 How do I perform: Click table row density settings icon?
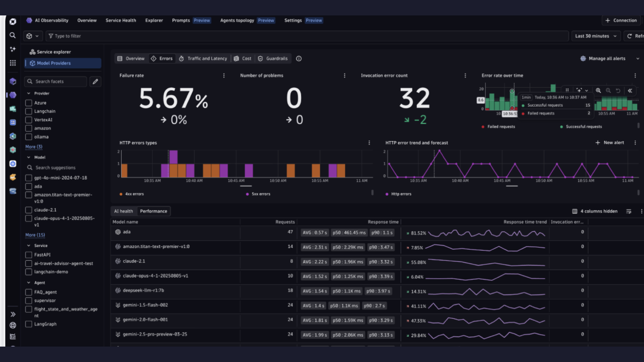pyautogui.click(x=629, y=212)
